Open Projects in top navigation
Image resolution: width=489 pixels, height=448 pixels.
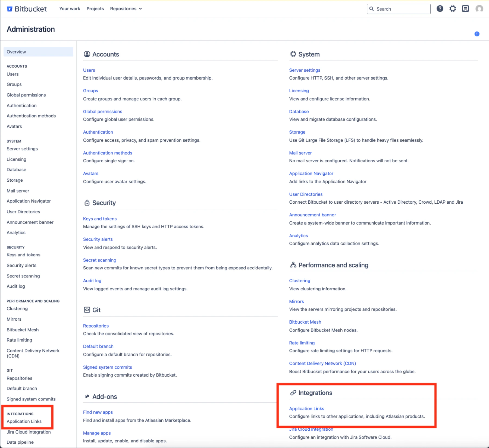pyautogui.click(x=95, y=9)
